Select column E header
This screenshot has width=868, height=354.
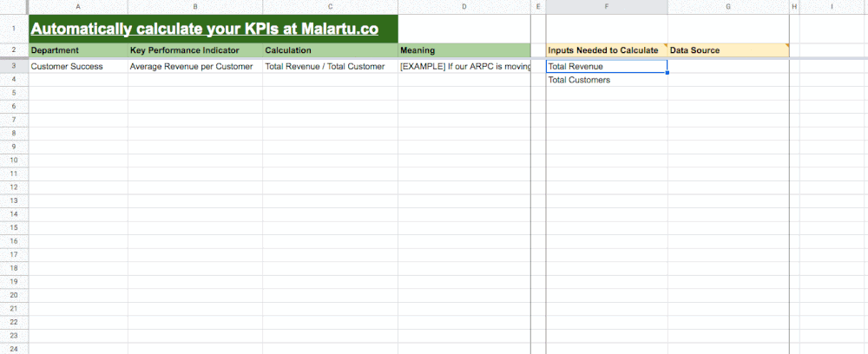(x=538, y=7)
